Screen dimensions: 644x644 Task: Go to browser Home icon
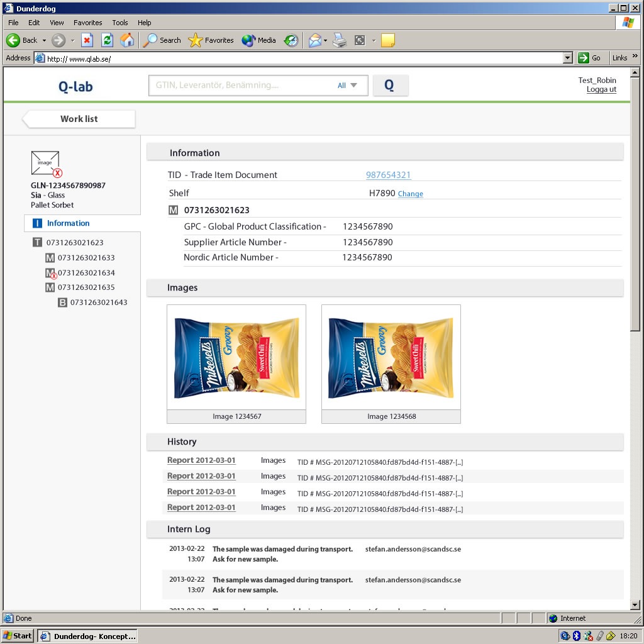tap(127, 40)
